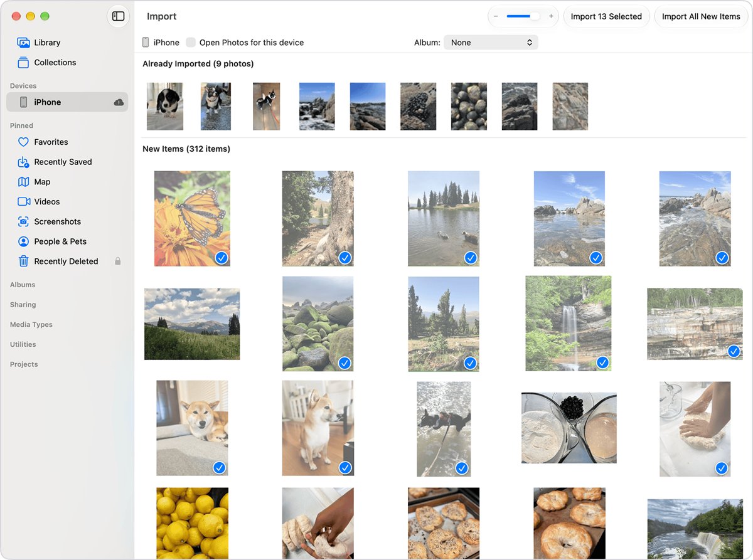Click the Screenshots viewfinder icon
The height and width of the screenshot is (560, 753).
click(x=23, y=222)
